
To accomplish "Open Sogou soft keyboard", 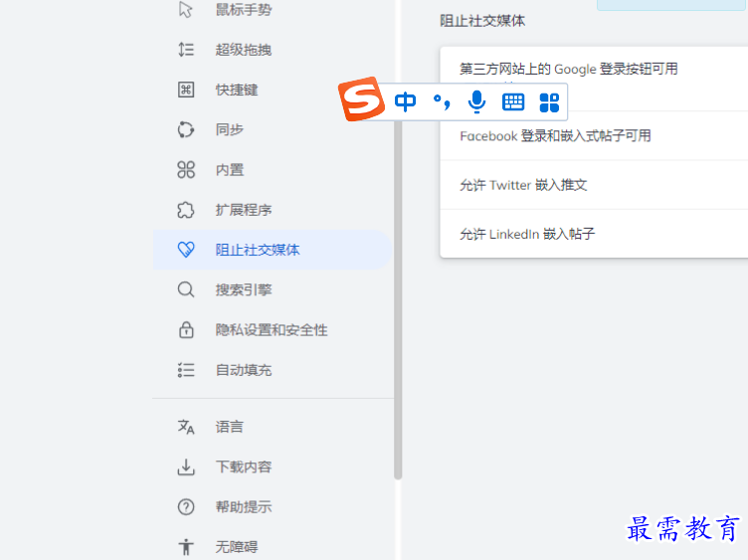I will 513,102.
